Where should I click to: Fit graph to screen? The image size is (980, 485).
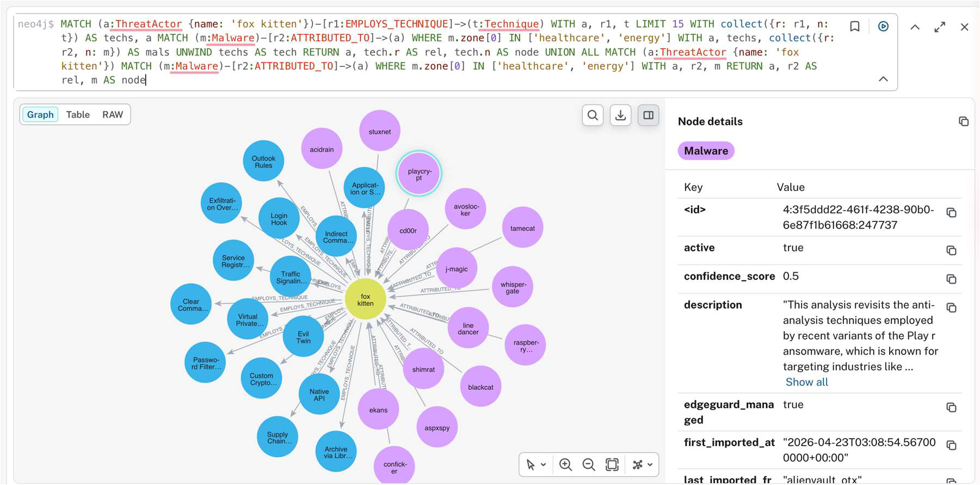point(612,464)
